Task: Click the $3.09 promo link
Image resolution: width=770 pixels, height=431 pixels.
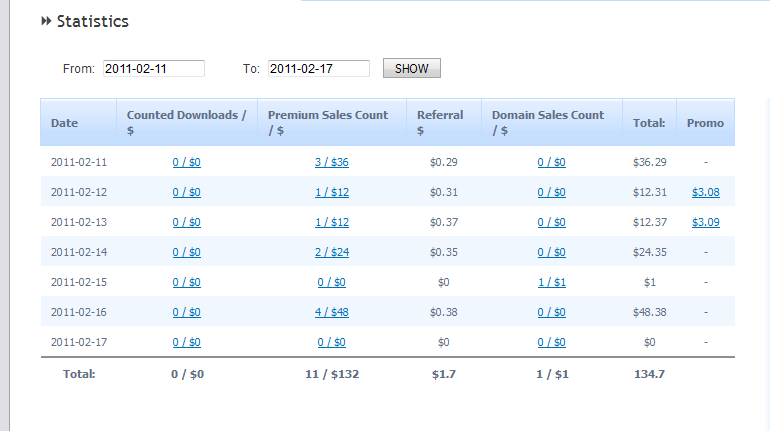Action: pos(705,222)
